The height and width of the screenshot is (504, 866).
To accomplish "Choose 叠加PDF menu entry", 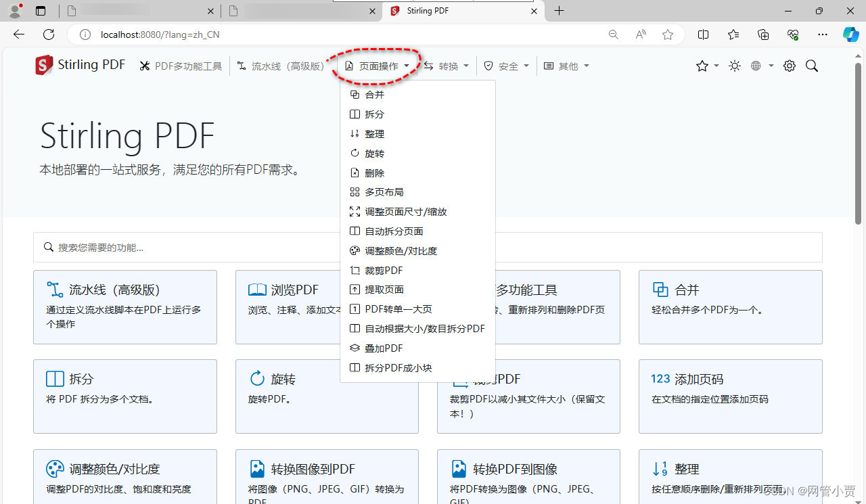I will pos(417,348).
